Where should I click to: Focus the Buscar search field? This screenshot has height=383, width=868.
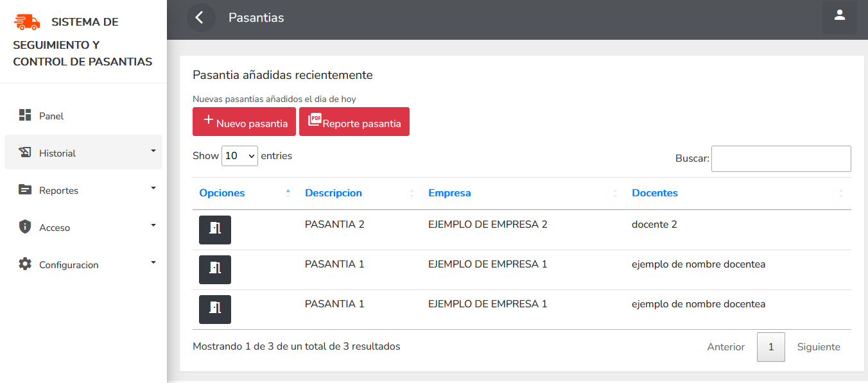pos(781,158)
